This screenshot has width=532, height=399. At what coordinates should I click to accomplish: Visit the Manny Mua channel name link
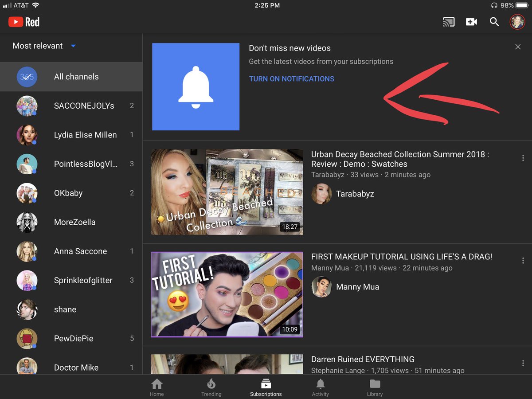358,287
